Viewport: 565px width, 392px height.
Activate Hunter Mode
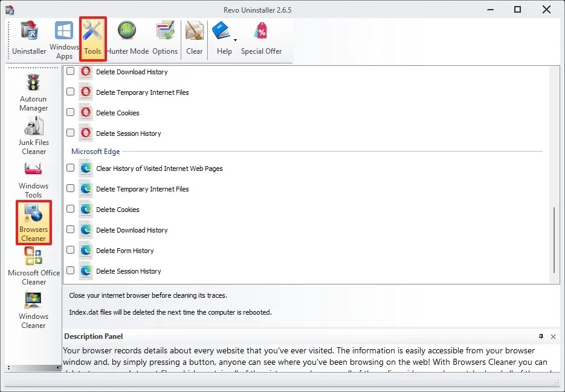point(127,38)
